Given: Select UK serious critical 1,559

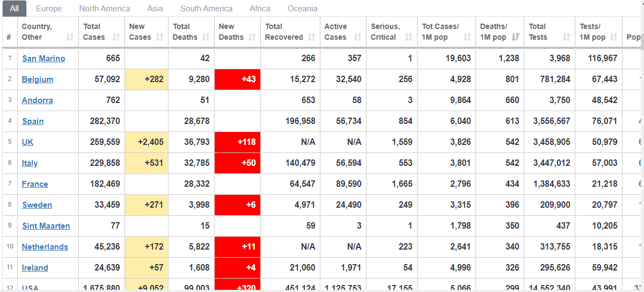Looking at the screenshot, I should [x=402, y=142].
